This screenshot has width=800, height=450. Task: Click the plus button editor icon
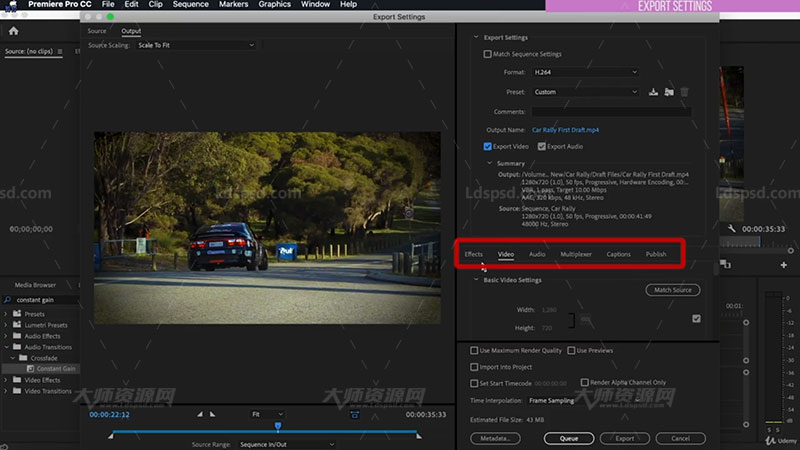[x=784, y=265]
